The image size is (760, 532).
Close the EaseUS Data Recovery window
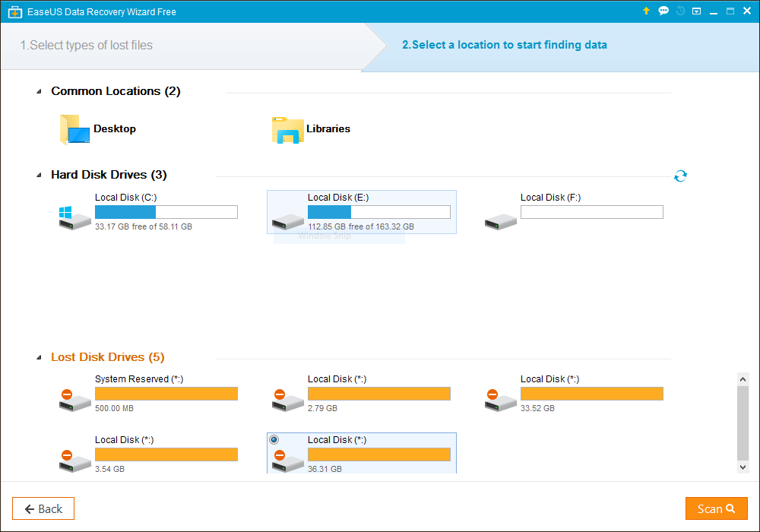click(747, 11)
